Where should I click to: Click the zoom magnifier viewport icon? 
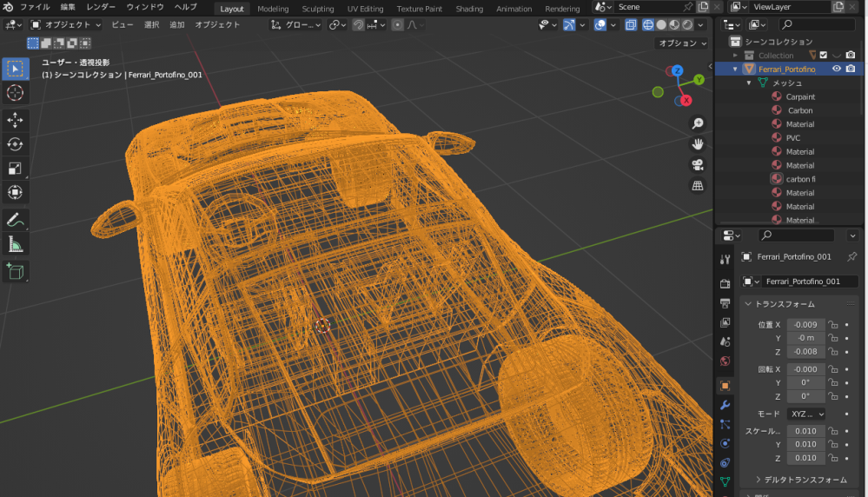coord(698,123)
